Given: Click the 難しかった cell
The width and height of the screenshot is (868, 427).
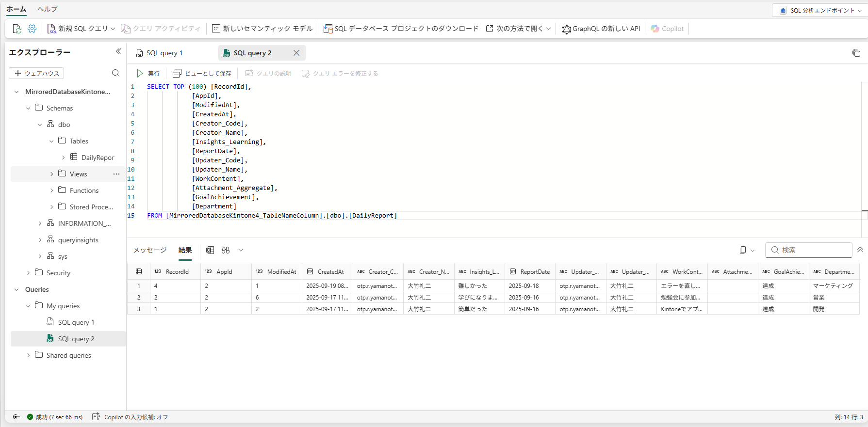Looking at the screenshot, I should tap(479, 285).
